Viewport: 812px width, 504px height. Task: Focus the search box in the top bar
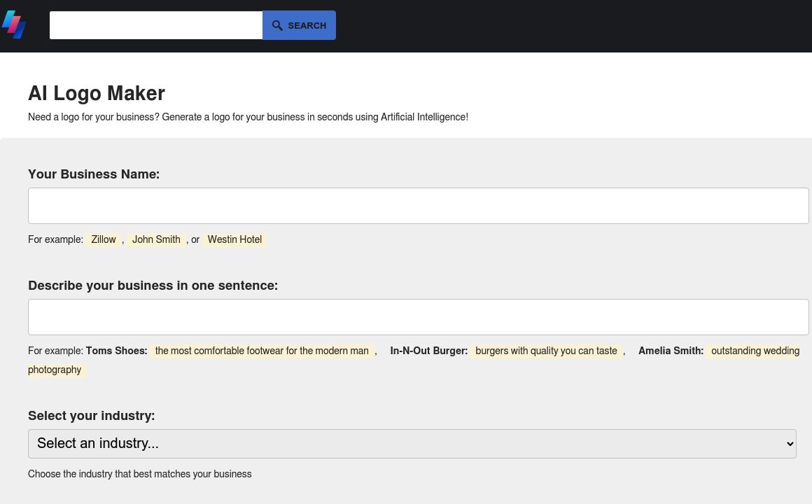pos(156,25)
